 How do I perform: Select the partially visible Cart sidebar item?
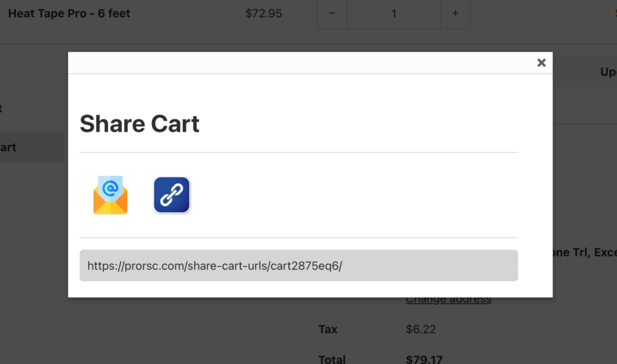[x=31, y=147]
